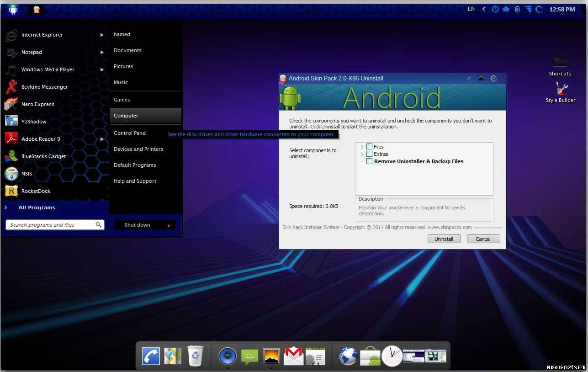Viewport: 588px width, 372px height.
Task: Open the Style Builder desktop icon
Action: point(561,92)
